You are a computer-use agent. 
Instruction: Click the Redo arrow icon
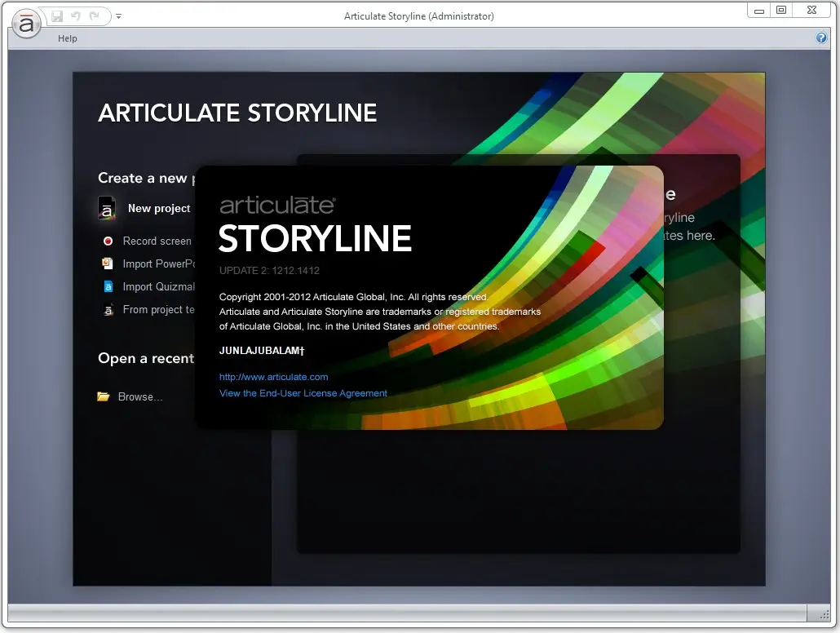click(95, 16)
